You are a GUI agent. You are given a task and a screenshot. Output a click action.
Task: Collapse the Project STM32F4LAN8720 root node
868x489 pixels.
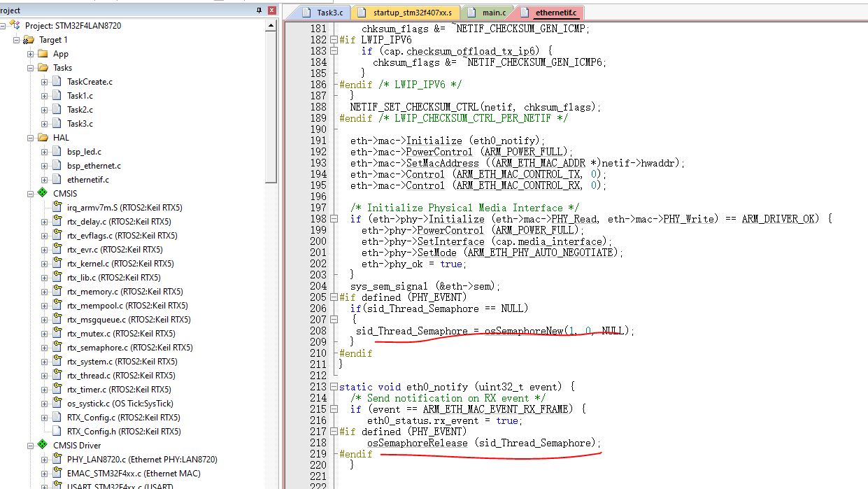pos(3,26)
